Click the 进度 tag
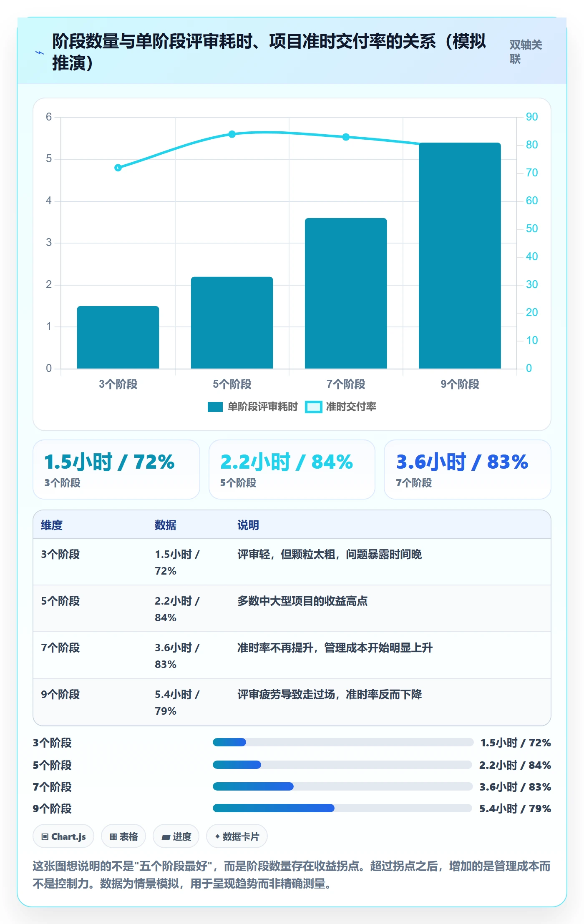The image size is (584, 924). pos(176,836)
